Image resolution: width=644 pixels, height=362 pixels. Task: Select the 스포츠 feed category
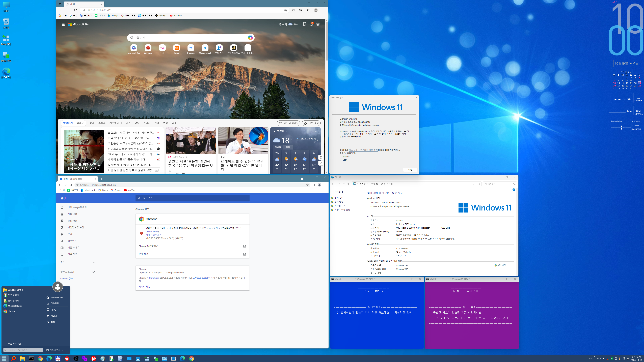[x=102, y=123]
